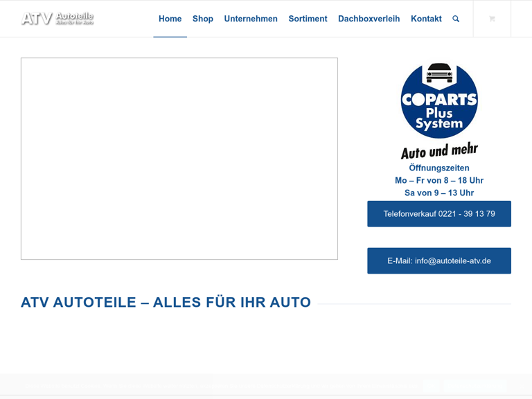
Task: Open the Unternehmen menu
Action: [x=251, y=19]
